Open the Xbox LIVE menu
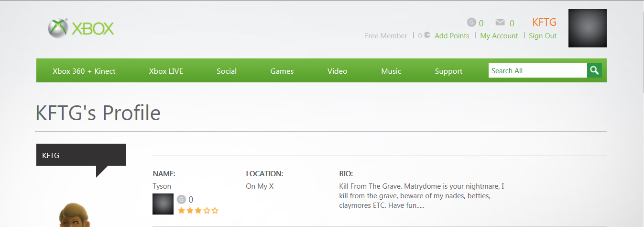 tap(166, 71)
